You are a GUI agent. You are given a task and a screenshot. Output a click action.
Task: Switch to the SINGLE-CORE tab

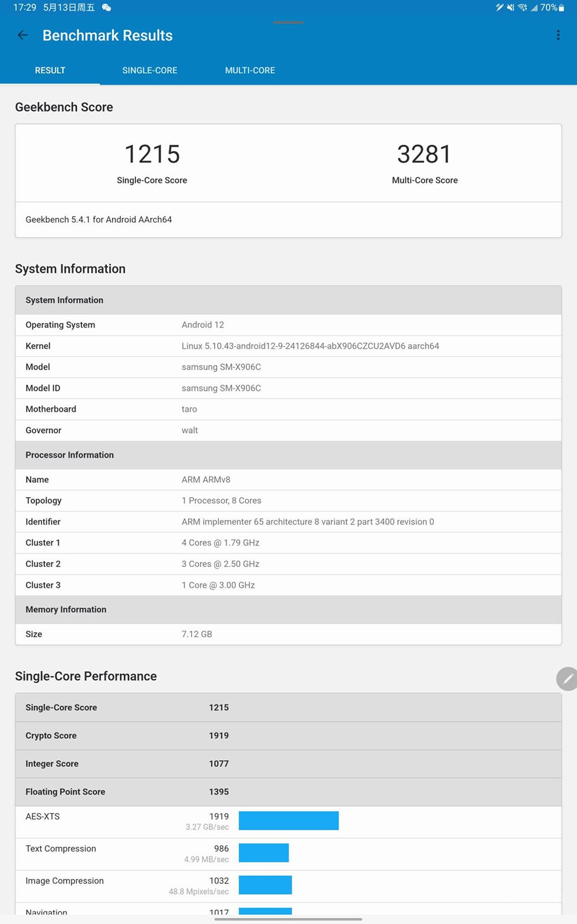tap(149, 70)
